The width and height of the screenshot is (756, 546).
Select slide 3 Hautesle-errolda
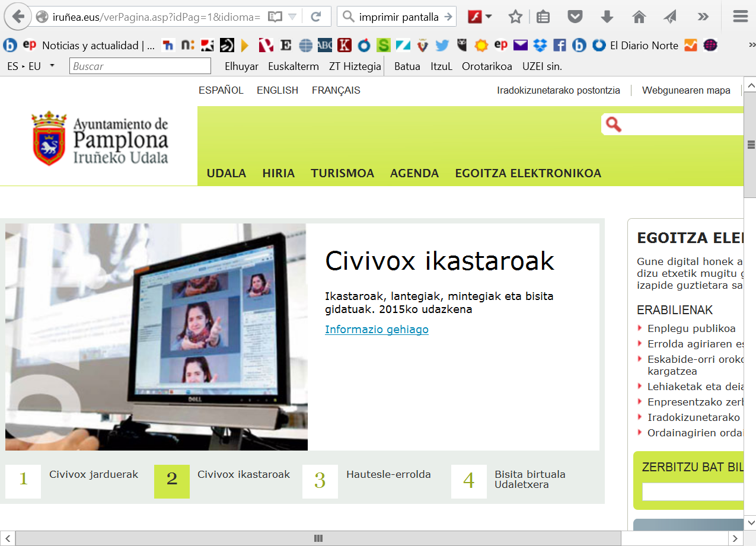(x=320, y=481)
